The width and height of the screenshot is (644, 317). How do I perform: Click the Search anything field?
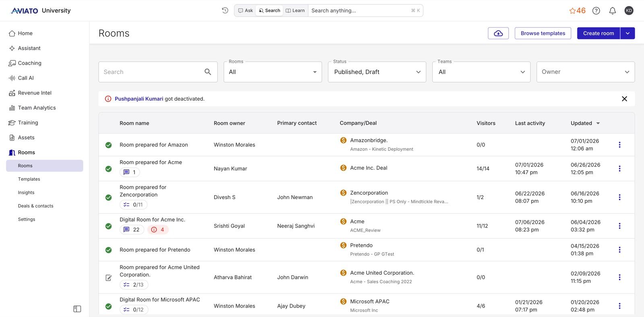coord(365,10)
